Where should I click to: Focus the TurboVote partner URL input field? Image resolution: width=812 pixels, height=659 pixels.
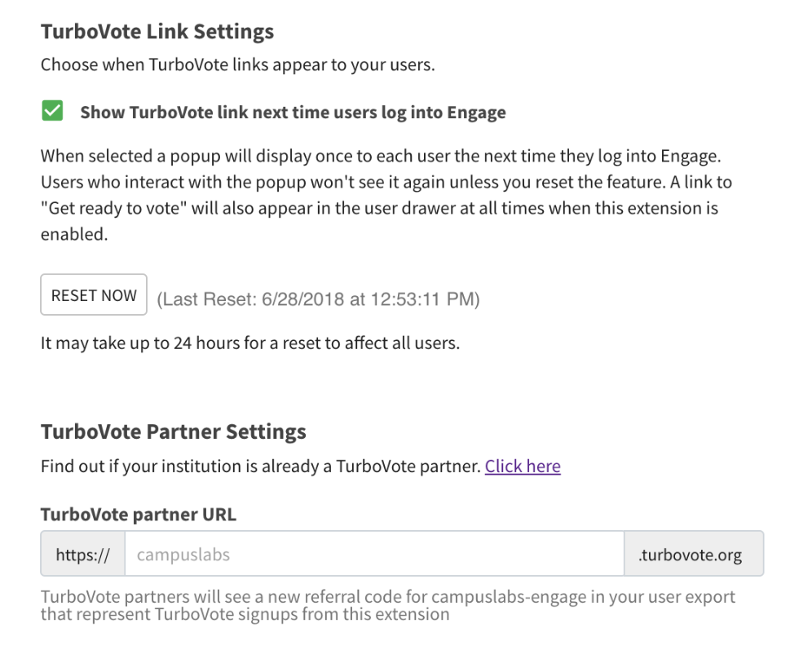[x=374, y=554]
